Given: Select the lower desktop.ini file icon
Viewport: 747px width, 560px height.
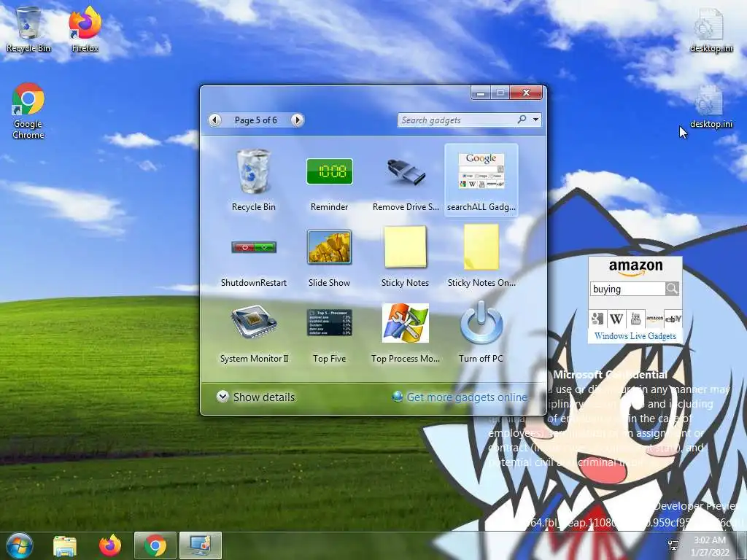Looking at the screenshot, I should (x=711, y=106).
